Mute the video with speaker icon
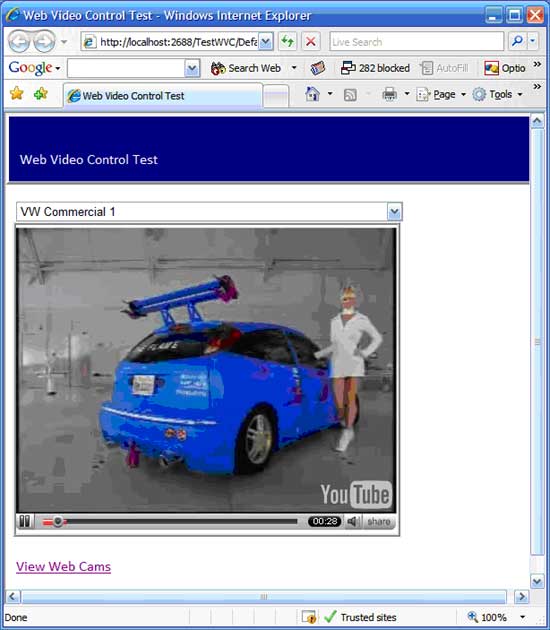 pyautogui.click(x=353, y=522)
